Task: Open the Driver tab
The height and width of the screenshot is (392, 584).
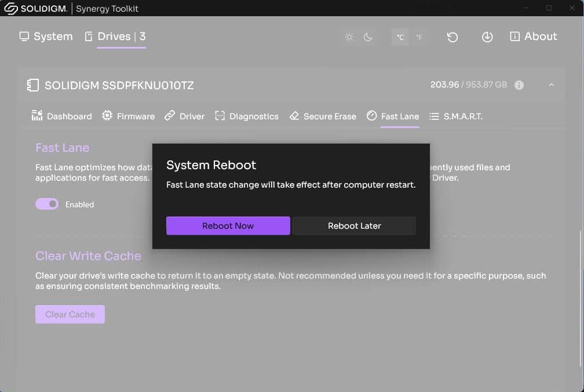Action: [185, 116]
